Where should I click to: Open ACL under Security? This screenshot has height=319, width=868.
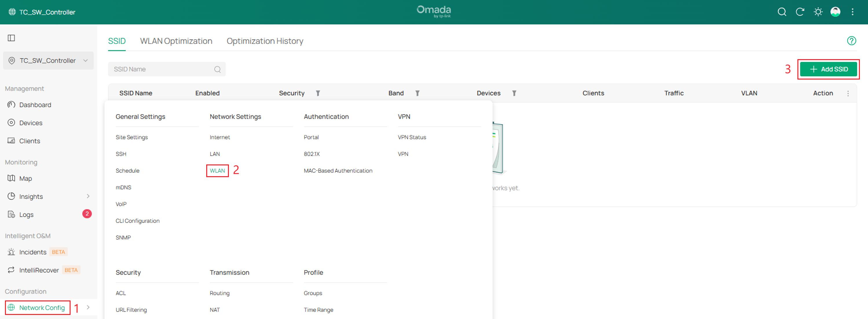[121, 293]
